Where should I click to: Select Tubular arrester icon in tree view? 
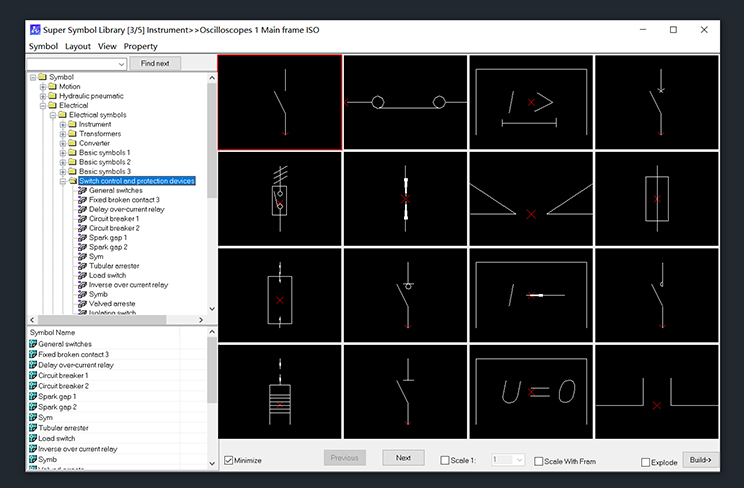[82, 266]
